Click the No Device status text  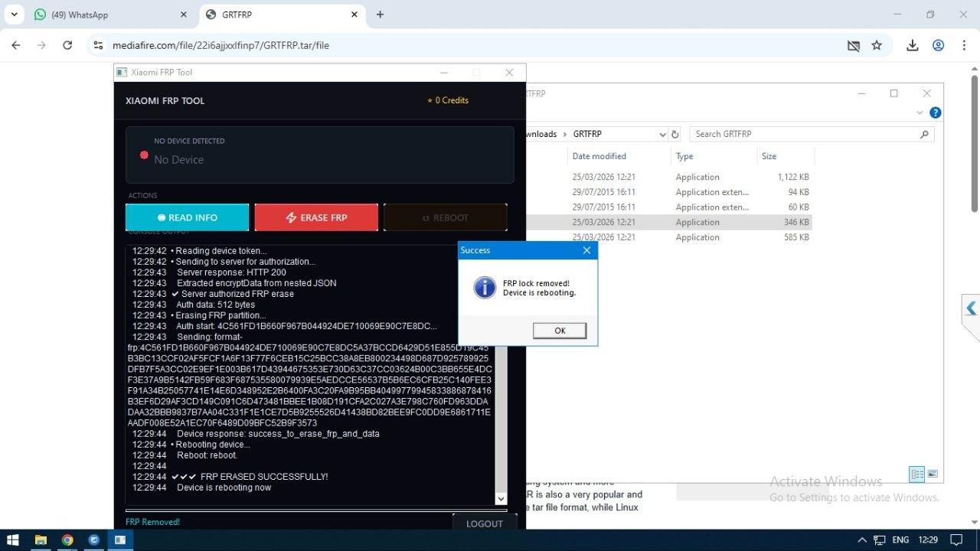(178, 159)
